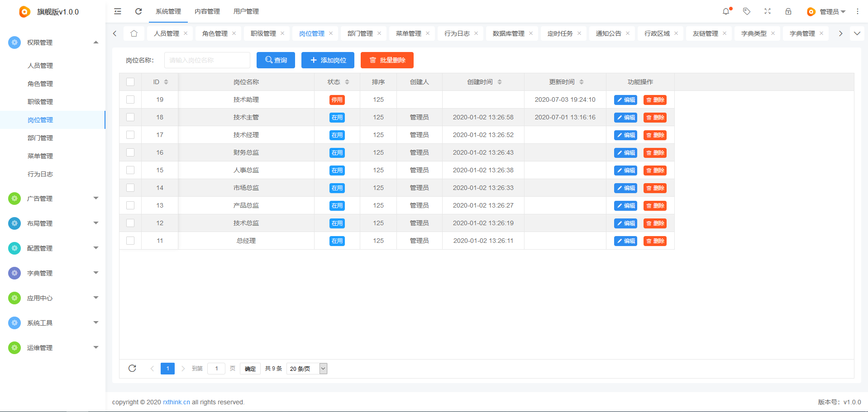Close the 岗位管理 tab
The width and height of the screenshot is (868, 412).
tap(331, 33)
